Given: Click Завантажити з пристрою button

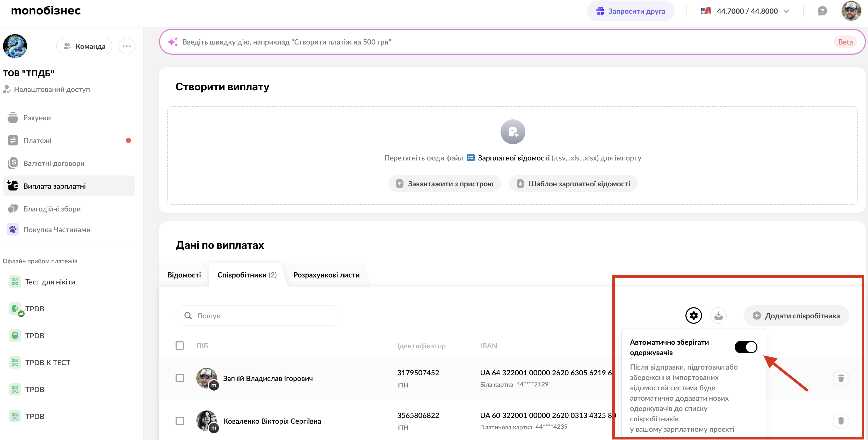Looking at the screenshot, I should (x=444, y=184).
